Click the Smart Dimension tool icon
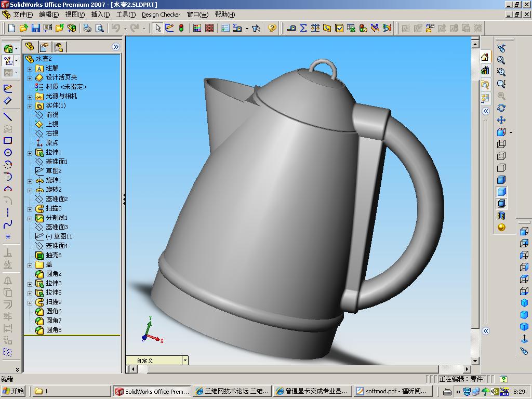Viewport: 532px width, 399px height. [8, 101]
